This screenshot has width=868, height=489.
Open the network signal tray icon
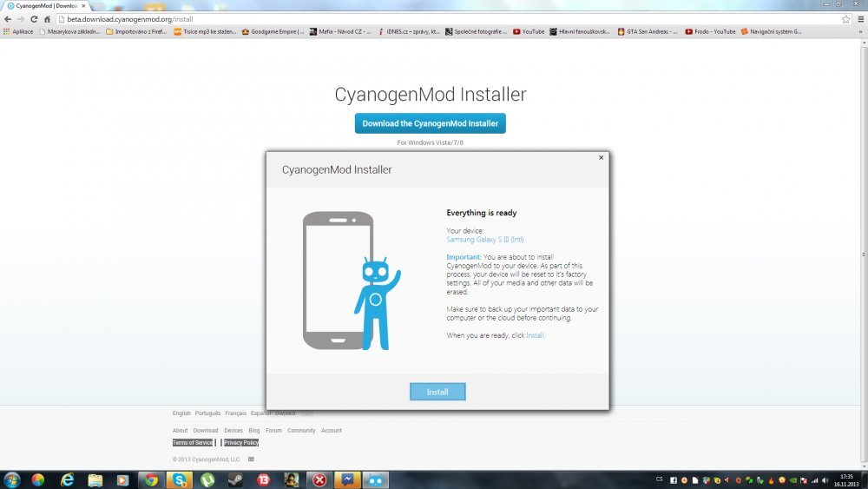pos(814,480)
